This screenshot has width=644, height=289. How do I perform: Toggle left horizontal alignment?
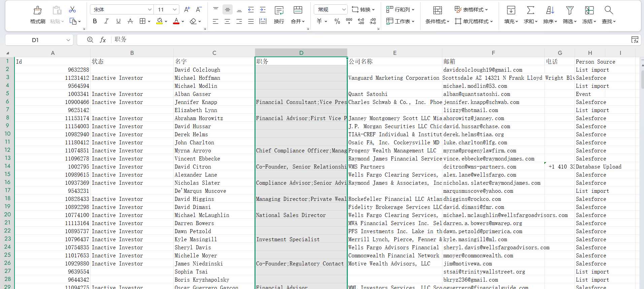(215, 21)
